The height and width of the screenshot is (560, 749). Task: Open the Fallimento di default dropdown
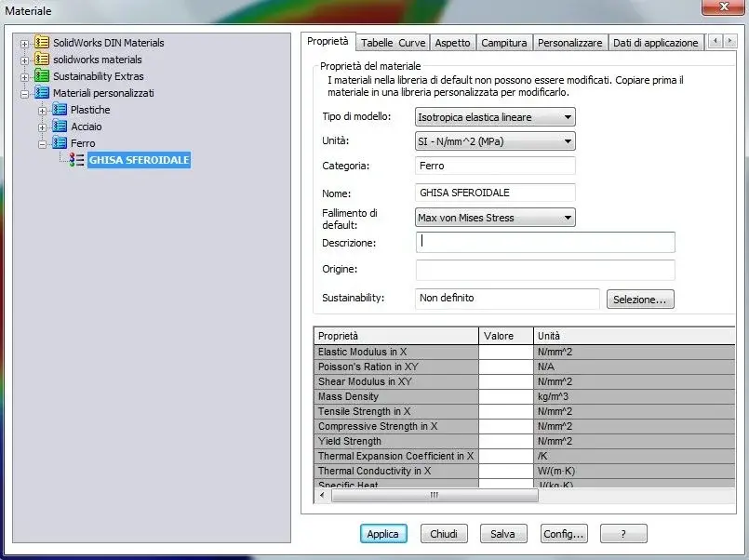tap(495, 218)
